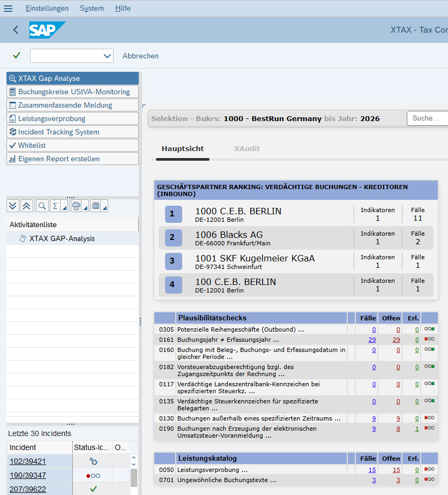Image resolution: width=448 pixels, height=495 pixels.
Task: Select XTAX GAP-Analysis in Aktivitätenliste
Action: click(72, 238)
